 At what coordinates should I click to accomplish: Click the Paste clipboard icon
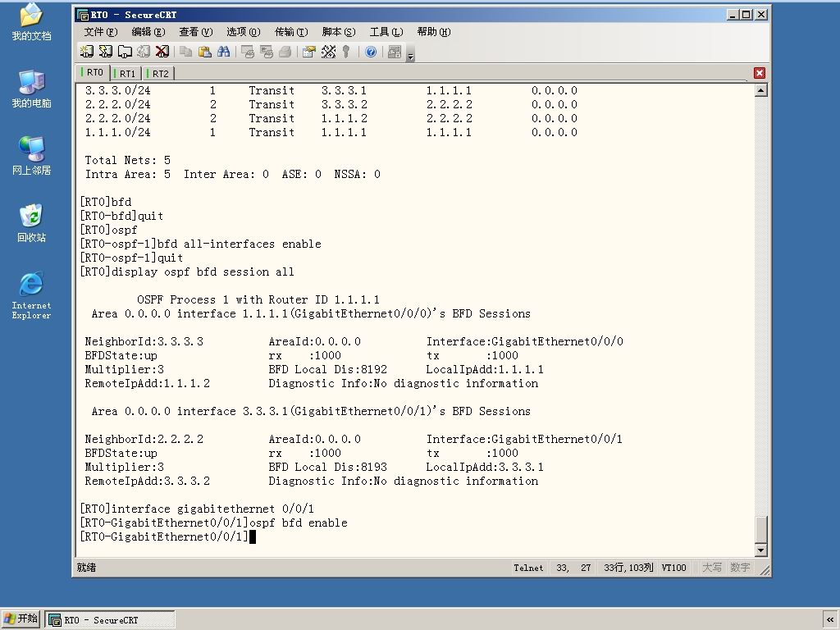[x=204, y=52]
